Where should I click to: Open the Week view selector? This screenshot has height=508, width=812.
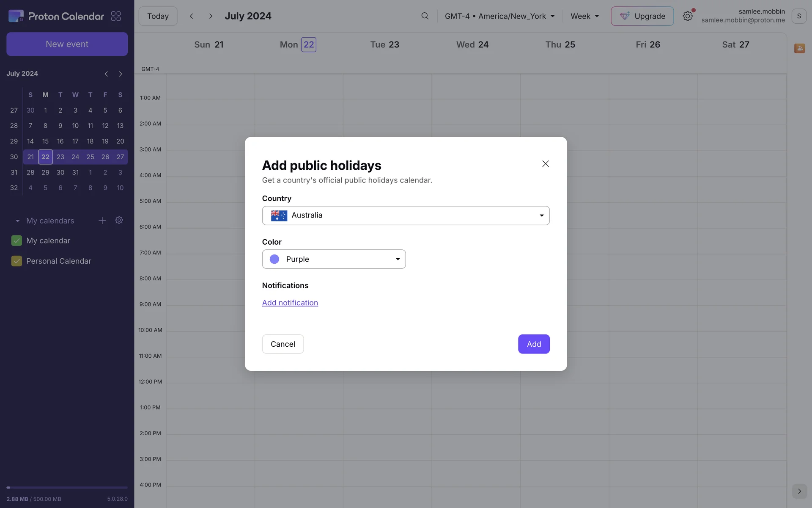point(584,16)
